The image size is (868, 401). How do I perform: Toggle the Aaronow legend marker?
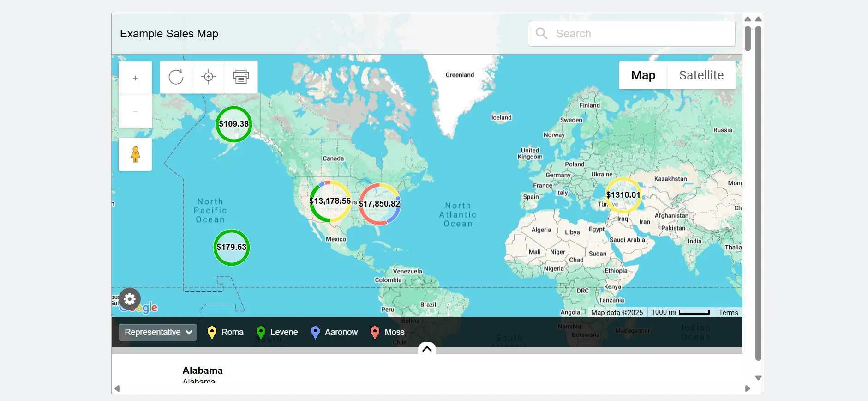tap(315, 333)
